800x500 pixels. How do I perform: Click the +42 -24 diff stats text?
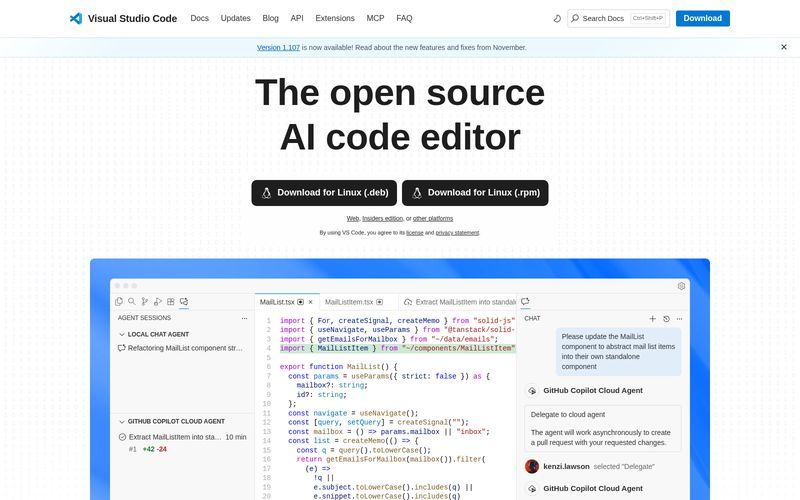[x=155, y=449]
